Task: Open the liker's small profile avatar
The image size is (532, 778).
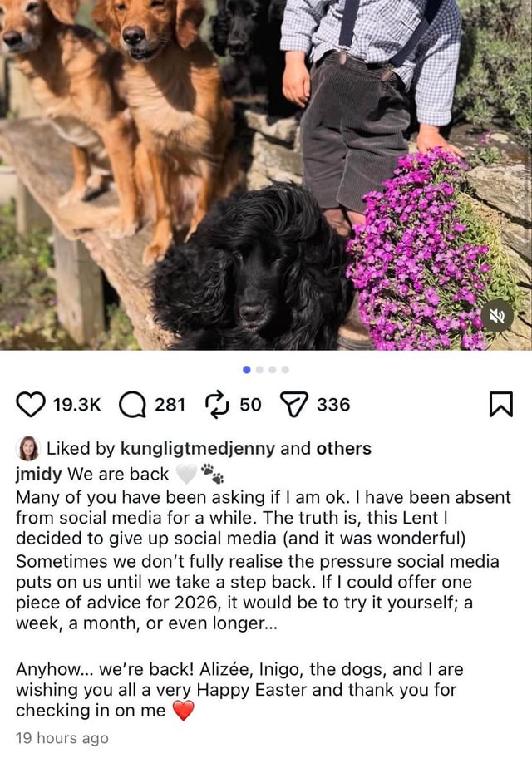Action: coord(28,449)
